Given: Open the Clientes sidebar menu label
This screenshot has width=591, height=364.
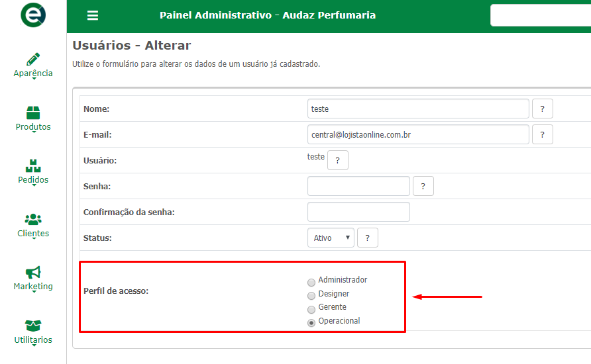Looking at the screenshot, I should point(33,234).
